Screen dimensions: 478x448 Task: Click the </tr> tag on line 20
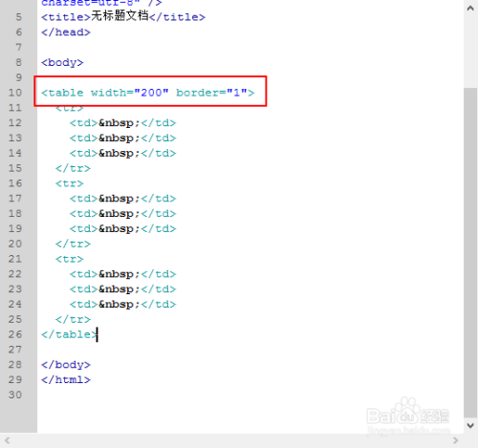73,244
